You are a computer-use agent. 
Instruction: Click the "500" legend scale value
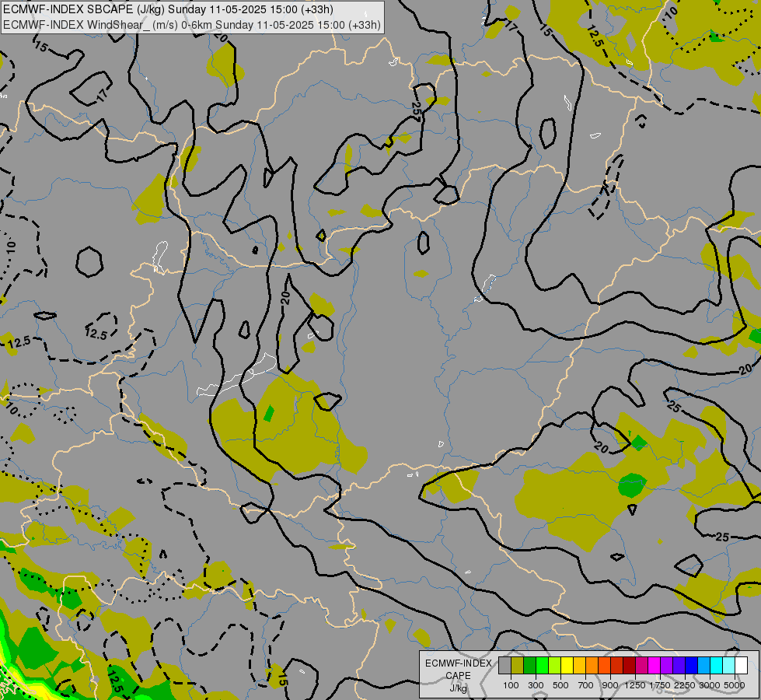point(560,685)
